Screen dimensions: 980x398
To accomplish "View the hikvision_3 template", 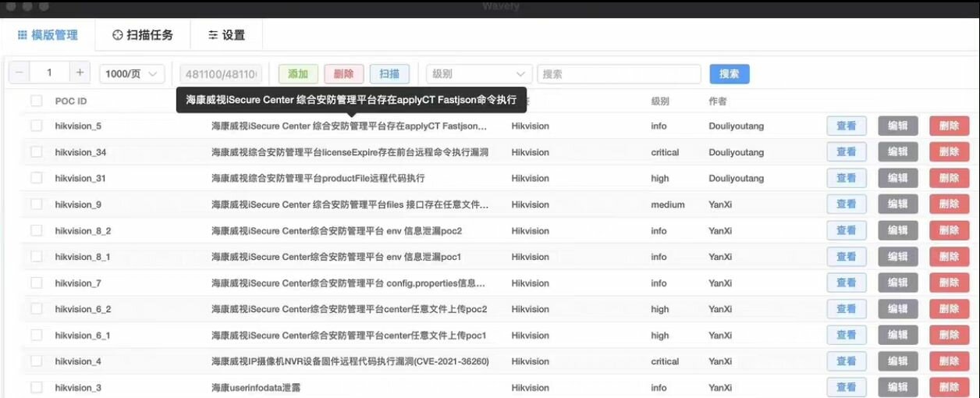I will [847, 388].
